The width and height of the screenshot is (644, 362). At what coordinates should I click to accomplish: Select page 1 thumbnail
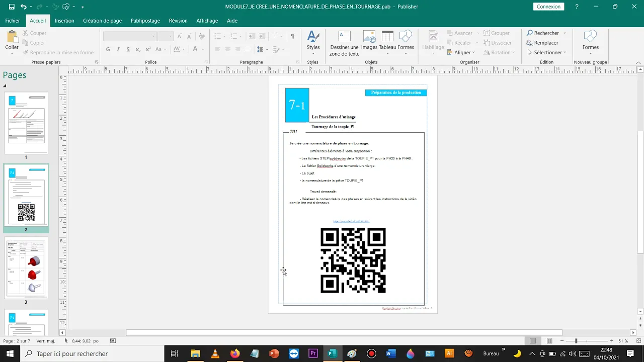tap(26, 123)
